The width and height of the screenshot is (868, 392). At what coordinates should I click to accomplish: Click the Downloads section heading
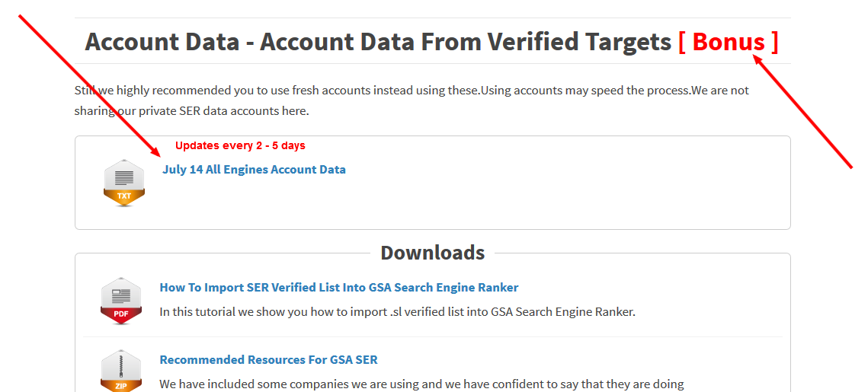tap(432, 253)
